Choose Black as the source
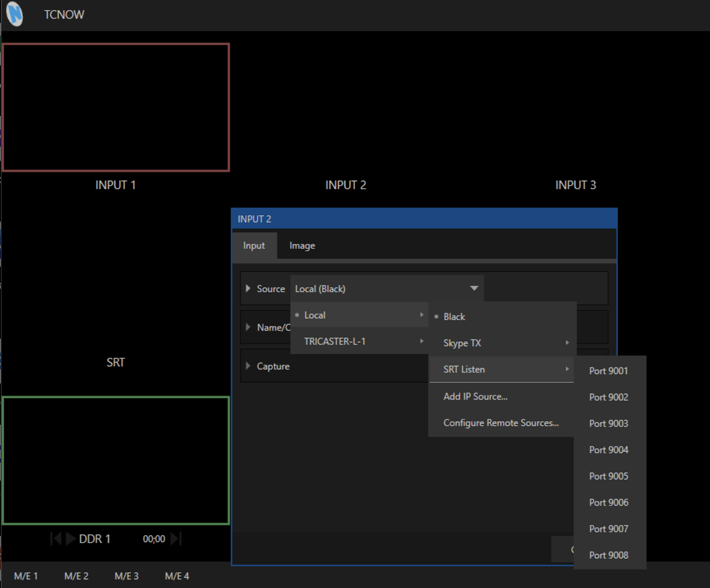The width and height of the screenshot is (710, 588). [x=502, y=316]
